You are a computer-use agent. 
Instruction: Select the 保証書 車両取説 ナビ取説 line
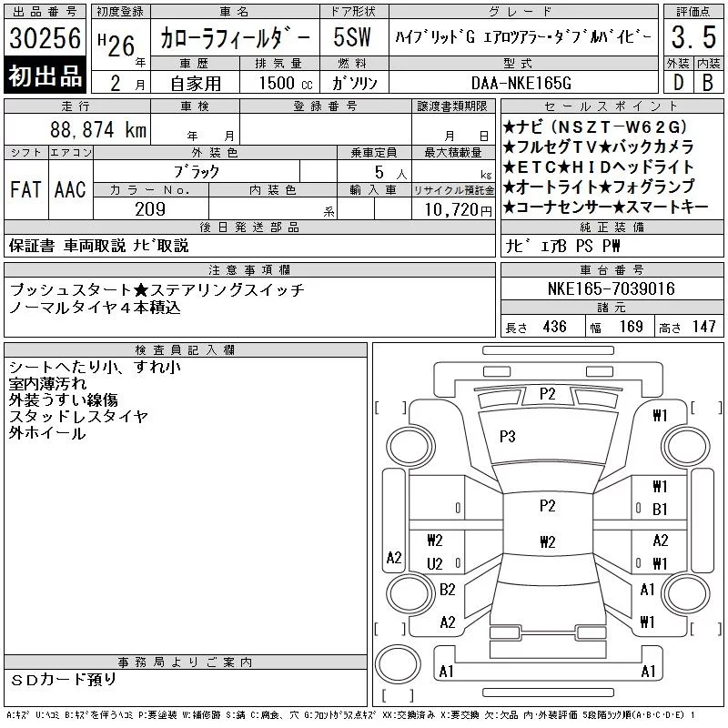point(99,246)
